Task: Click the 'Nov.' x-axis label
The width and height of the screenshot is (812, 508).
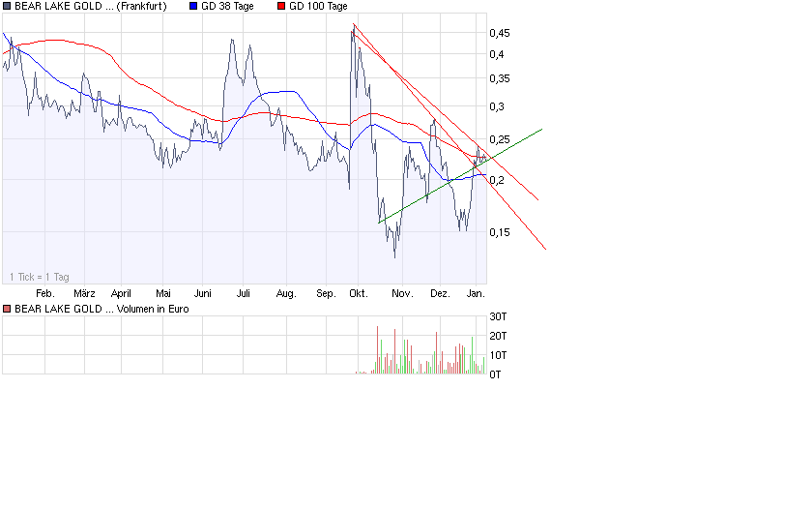Action: click(x=402, y=293)
